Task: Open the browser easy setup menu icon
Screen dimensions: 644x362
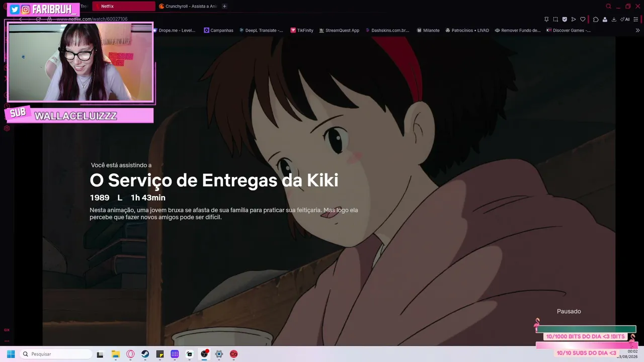Action: coord(637,19)
